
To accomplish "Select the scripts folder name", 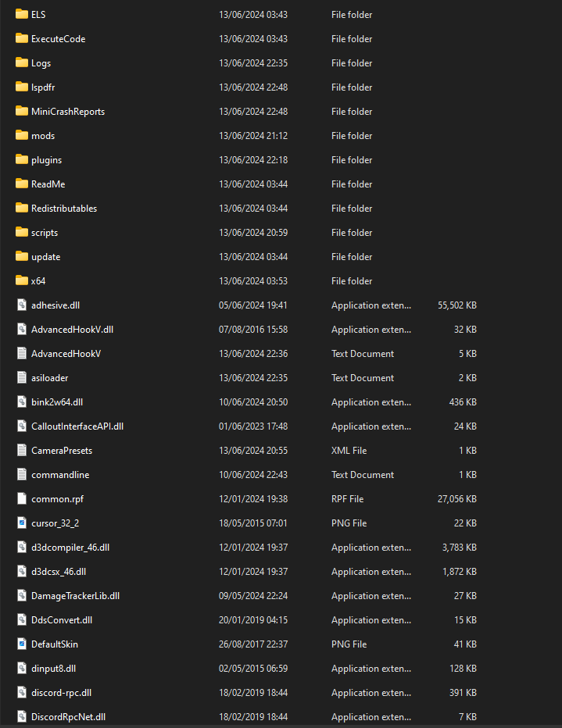I will click(45, 233).
